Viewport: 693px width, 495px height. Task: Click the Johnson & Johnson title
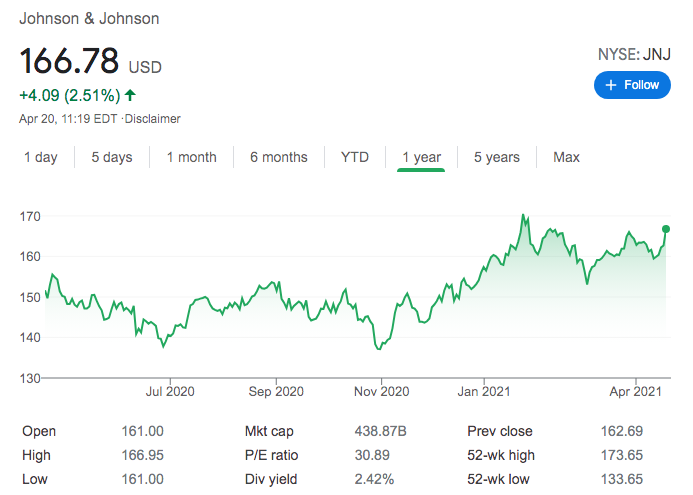pos(90,18)
